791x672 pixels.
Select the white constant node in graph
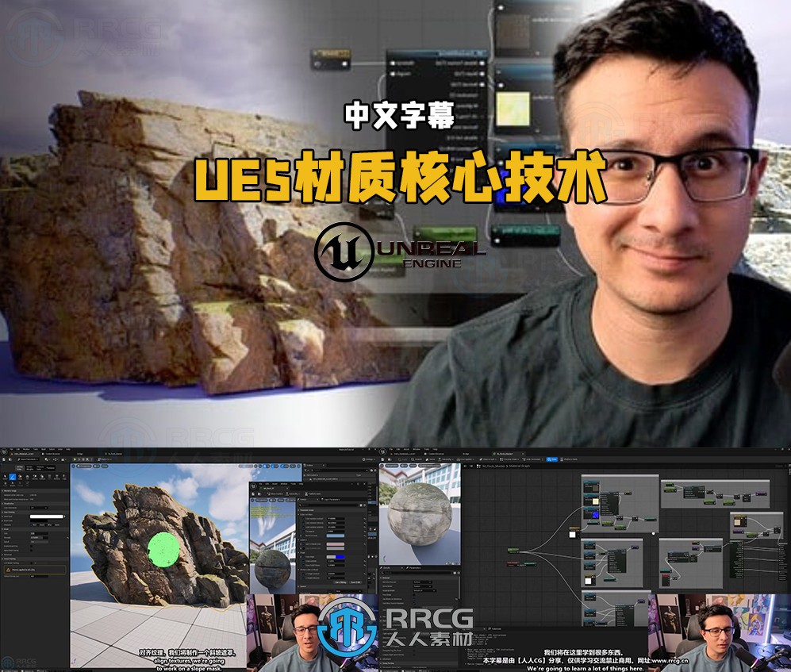573,534
